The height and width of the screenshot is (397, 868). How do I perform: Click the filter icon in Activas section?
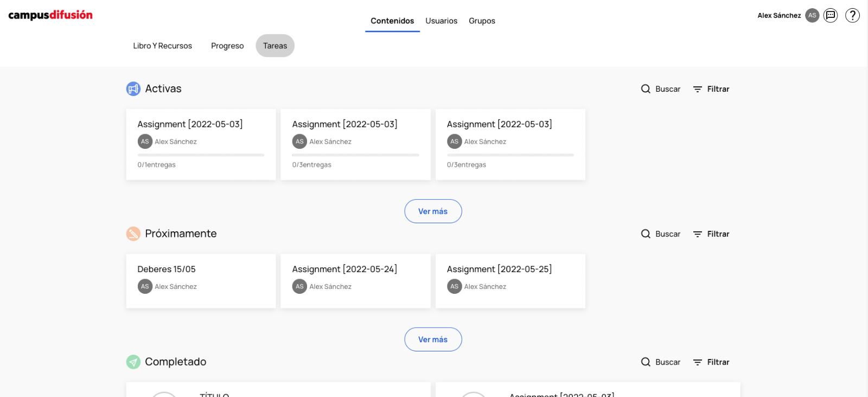698,89
